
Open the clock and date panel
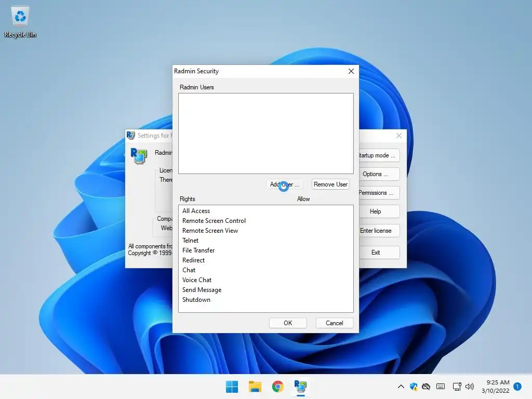point(495,387)
